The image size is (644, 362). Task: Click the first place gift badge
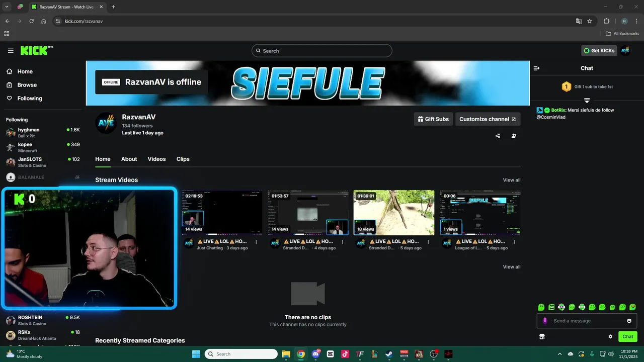tap(566, 86)
